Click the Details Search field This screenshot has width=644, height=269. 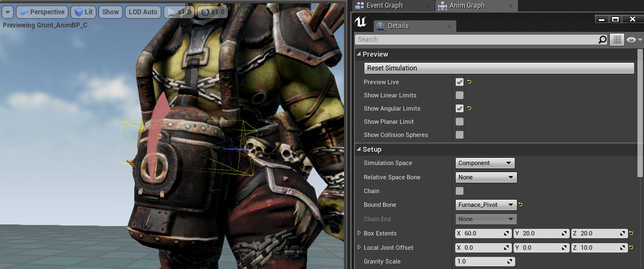(477, 40)
